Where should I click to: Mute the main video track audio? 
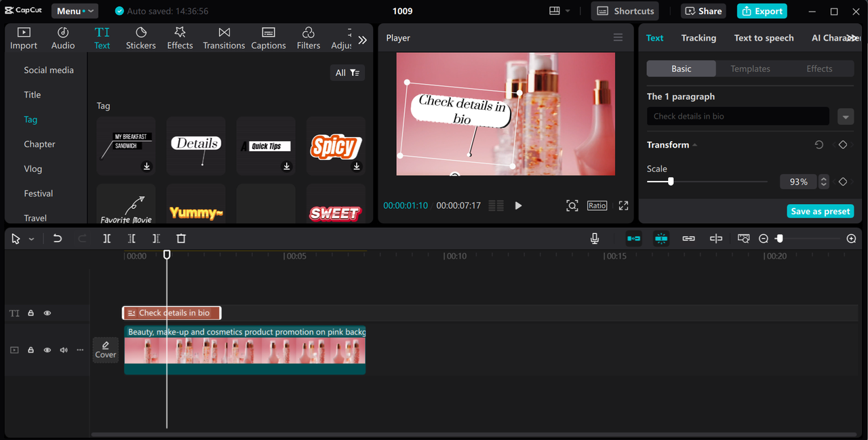click(x=64, y=351)
